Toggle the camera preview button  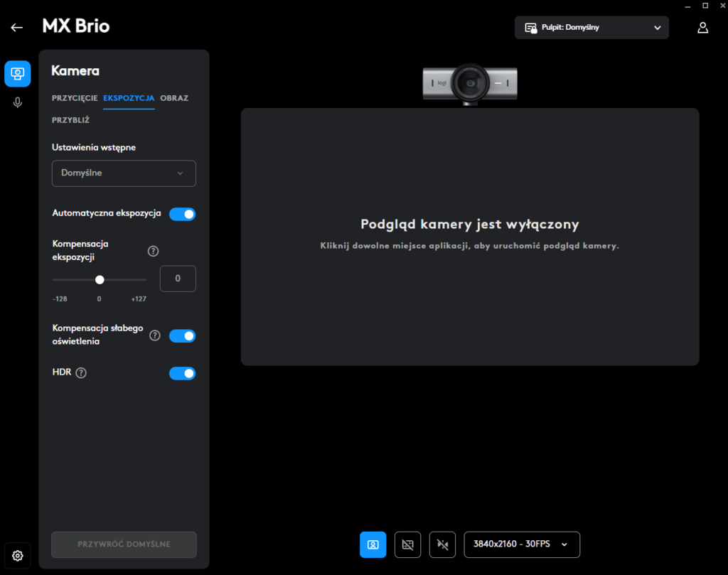(x=373, y=544)
